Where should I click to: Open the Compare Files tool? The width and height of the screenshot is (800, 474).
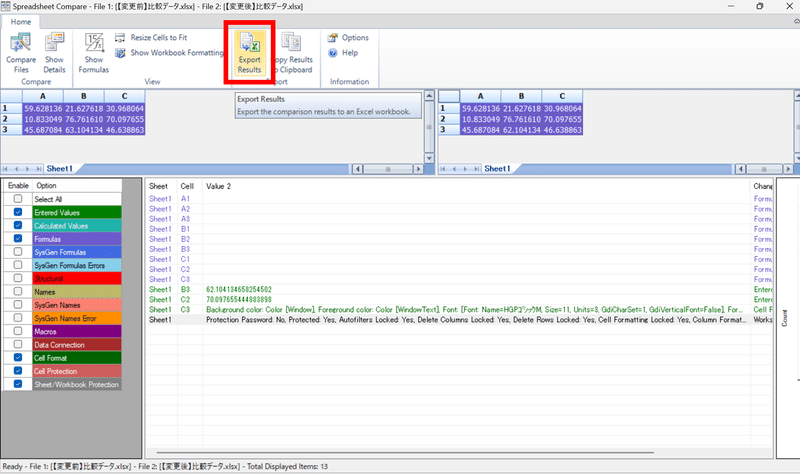[21, 53]
